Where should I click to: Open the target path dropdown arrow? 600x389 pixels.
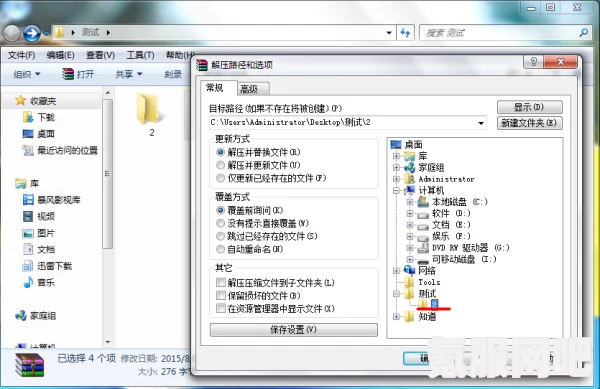tap(481, 123)
